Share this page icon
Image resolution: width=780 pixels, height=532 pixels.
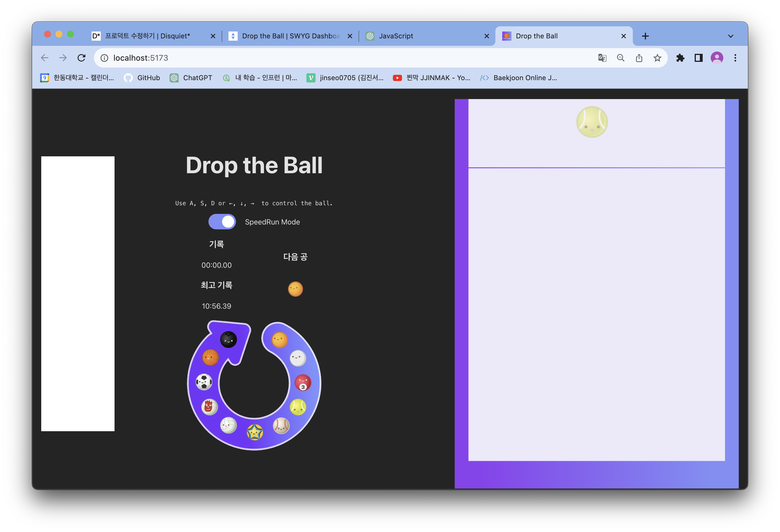639,58
